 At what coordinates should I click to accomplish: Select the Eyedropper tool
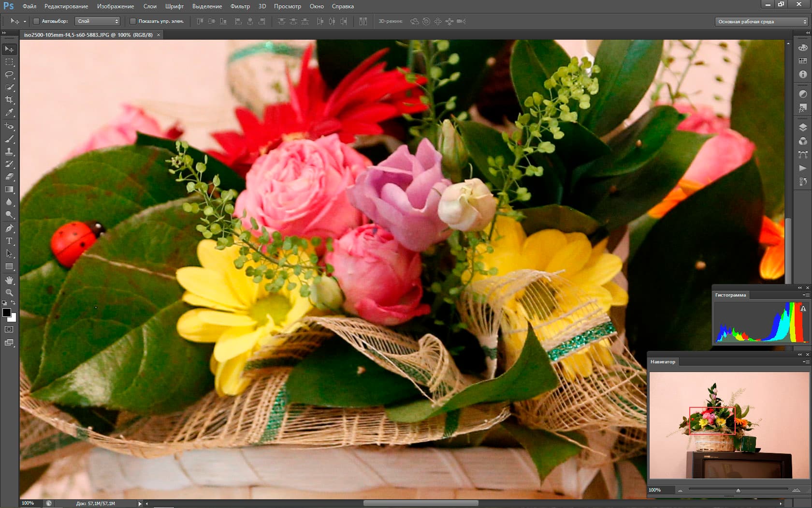9,112
